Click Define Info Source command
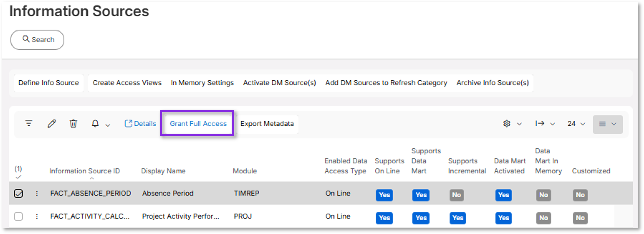Image resolution: width=644 pixels, height=234 pixels. (49, 83)
